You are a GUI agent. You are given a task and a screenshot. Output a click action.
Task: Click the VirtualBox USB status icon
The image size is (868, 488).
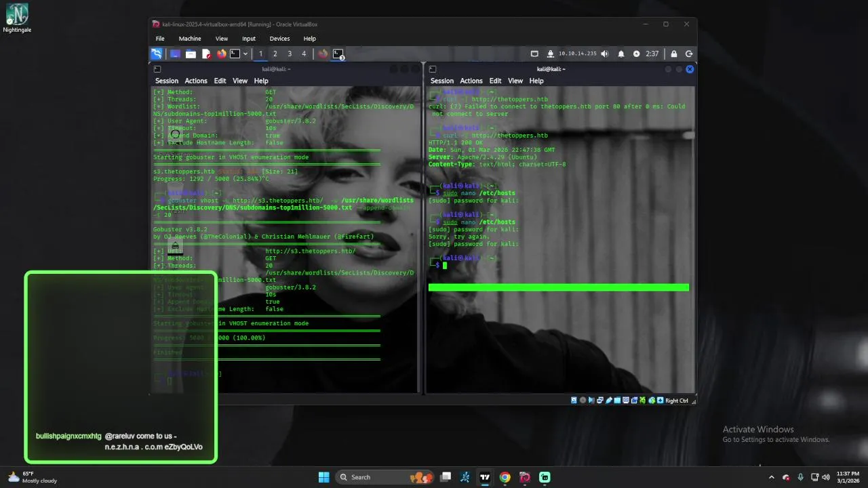point(608,401)
